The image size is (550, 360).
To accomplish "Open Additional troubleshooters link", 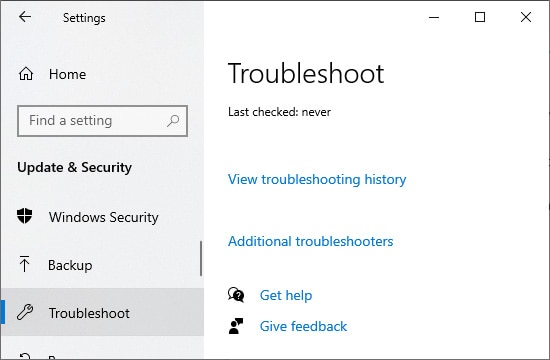I will point(310,241).
